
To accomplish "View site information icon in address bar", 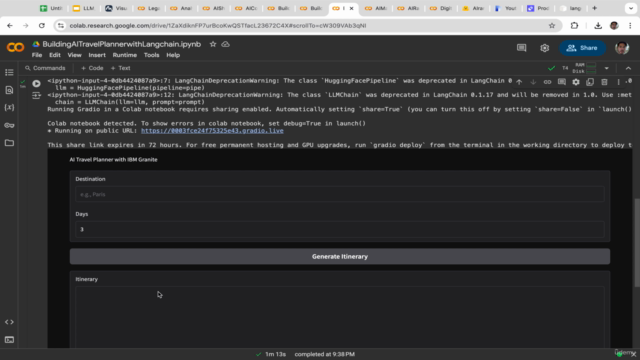I will point(61,25).
